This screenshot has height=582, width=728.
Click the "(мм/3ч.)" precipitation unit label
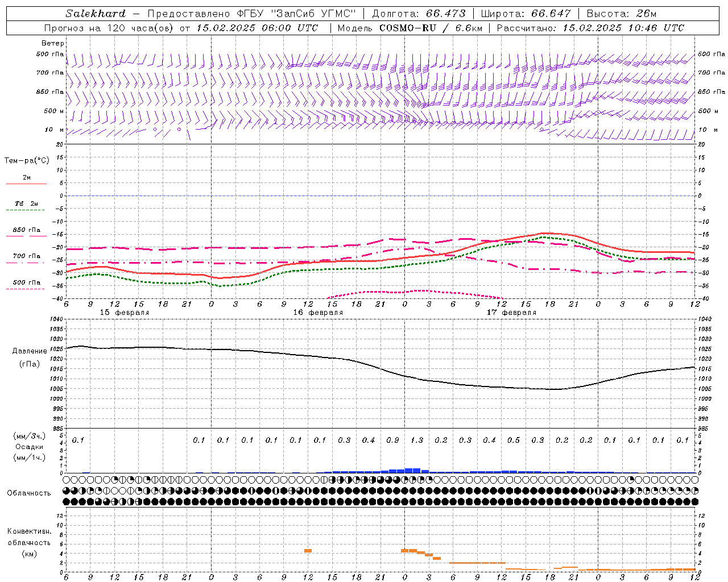coord(30,436)
